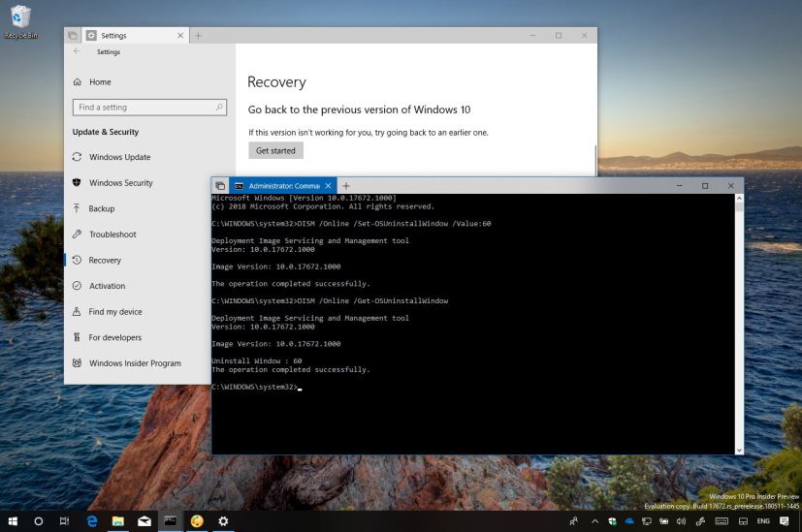Open Windows Ink Workspace pen icon
Image resolution: width=802 pixels, height=532 pixels.
[x=700, y=521]
